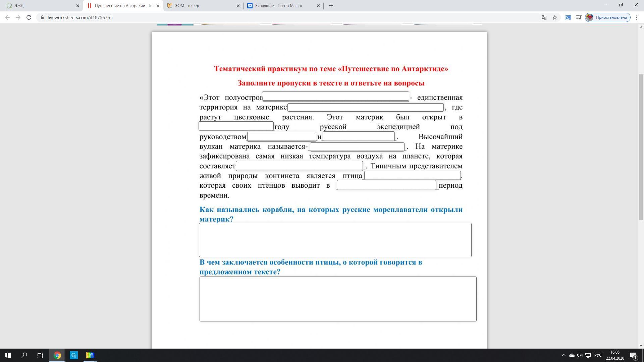
Task: Click the media control icon in toolbar
Action: 579,17
